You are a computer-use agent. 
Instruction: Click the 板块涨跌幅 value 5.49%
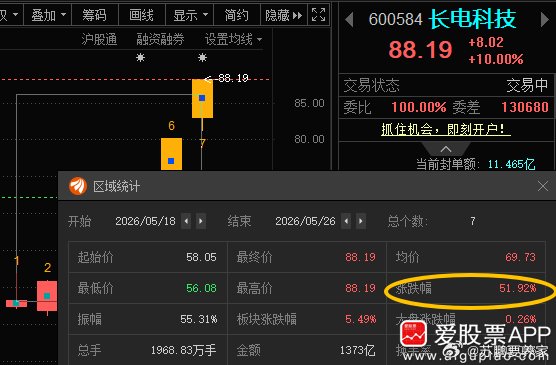[x=361, y=319]
